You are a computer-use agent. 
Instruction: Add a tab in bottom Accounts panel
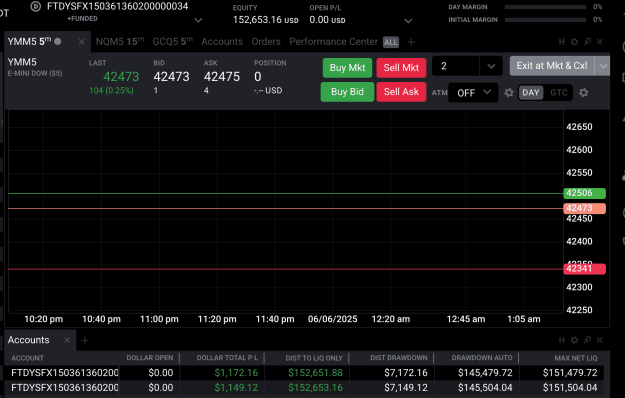[85, 340]
